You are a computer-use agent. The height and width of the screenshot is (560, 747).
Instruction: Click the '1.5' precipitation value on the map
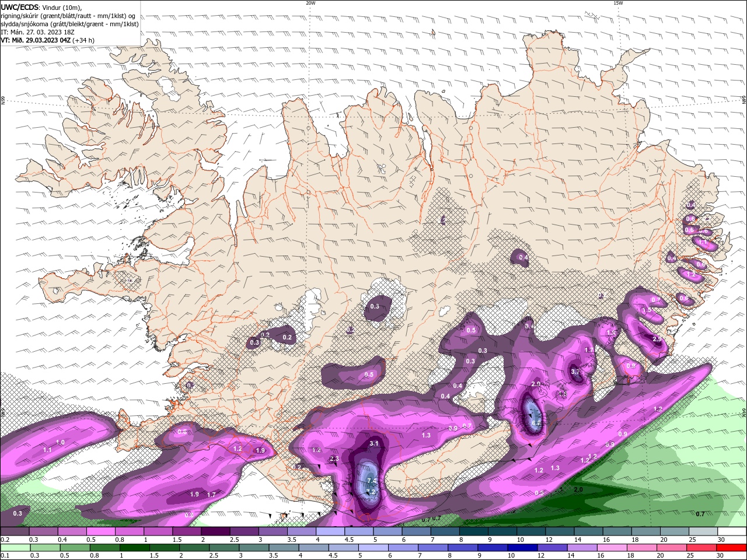[x=647, y=311]
